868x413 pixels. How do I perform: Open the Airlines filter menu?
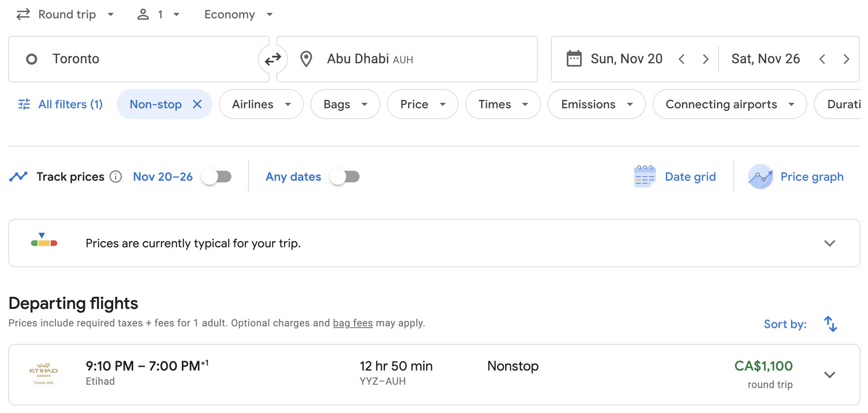pyautogui.click(x=261, y=104)
